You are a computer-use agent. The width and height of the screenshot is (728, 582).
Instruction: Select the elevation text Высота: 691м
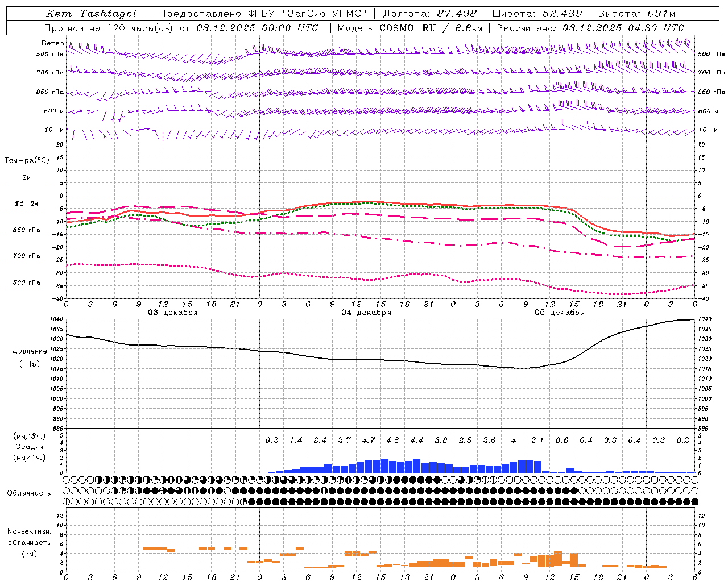636,14
